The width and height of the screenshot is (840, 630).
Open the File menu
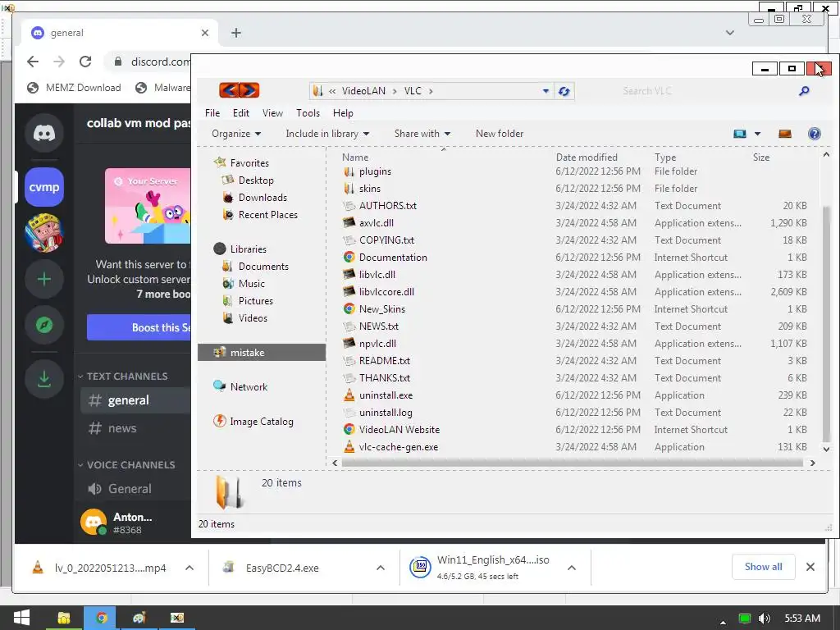[x=212, y=113]
